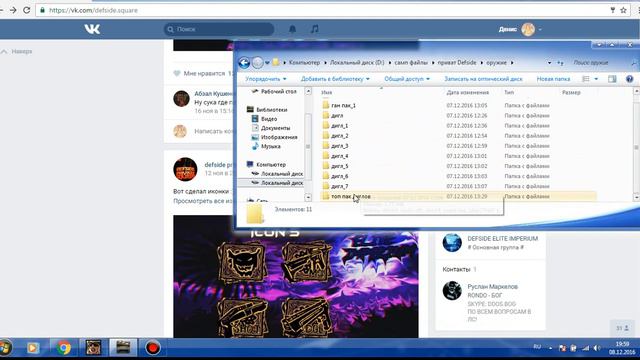This screenshot has height=360, width=640.
Task: Open the Денис profile menu
Action: 520,29
